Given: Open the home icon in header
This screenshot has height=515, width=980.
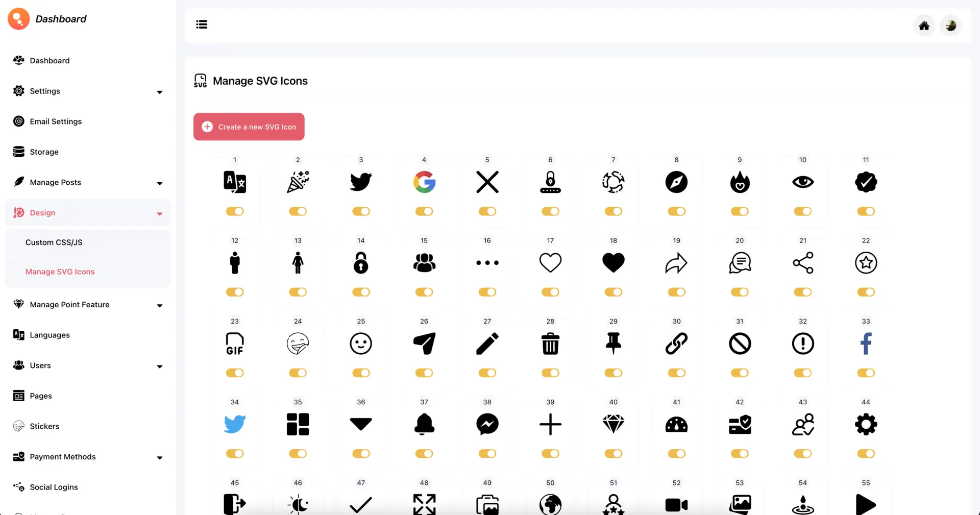Looking at the screenshot, I should click(924, 26).
